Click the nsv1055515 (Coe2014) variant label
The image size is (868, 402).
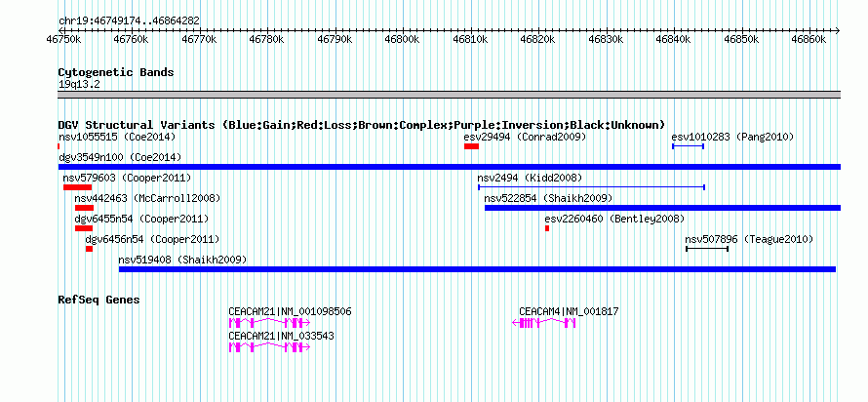[x=117, y=137]
